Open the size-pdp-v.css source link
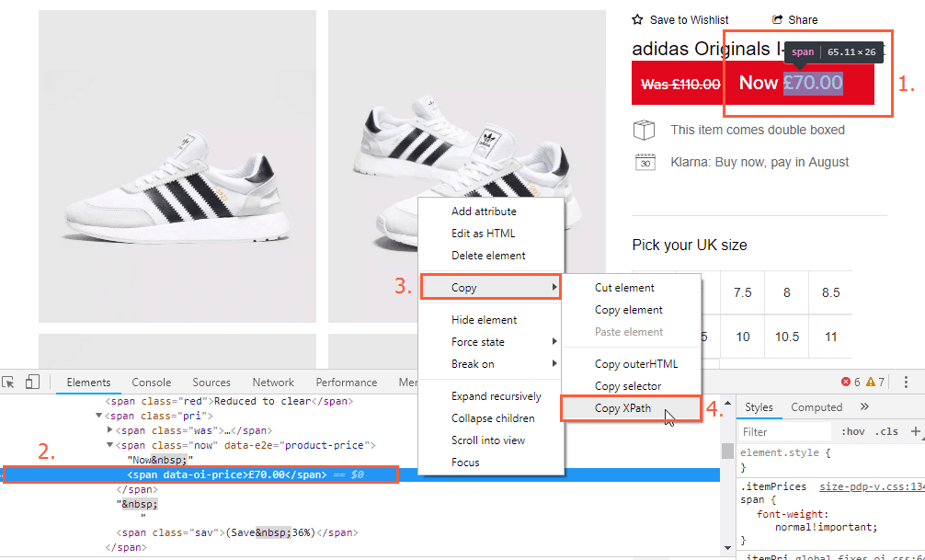Viewport: 925px width, 560px height. pos(872,486)
